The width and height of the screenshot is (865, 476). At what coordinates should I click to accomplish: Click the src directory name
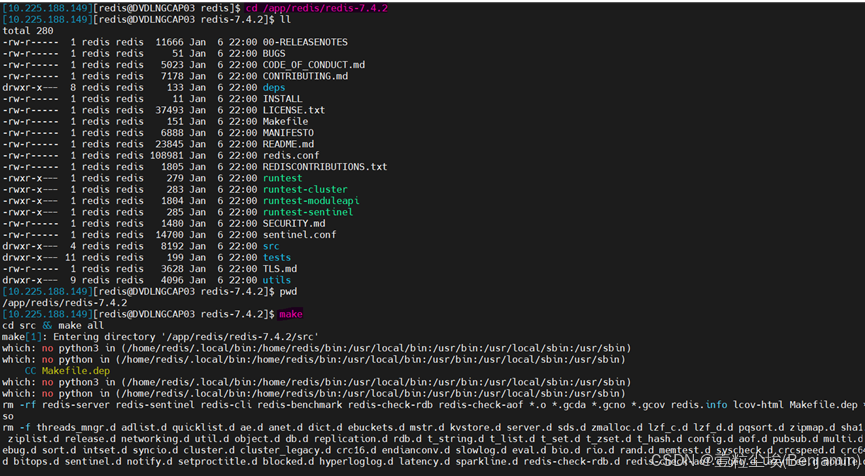click(x=271, y=246)
